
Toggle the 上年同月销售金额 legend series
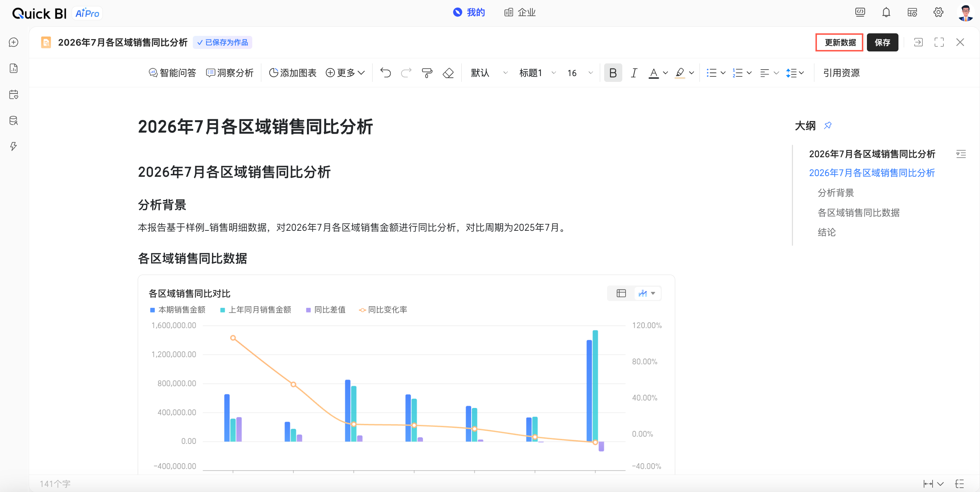pos(256,310)
